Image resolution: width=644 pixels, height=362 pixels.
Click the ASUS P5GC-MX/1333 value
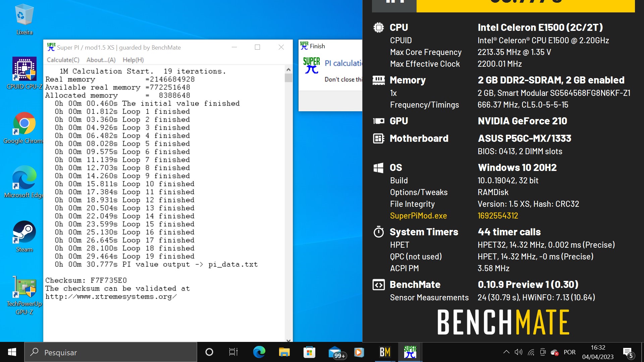[524, 138]
